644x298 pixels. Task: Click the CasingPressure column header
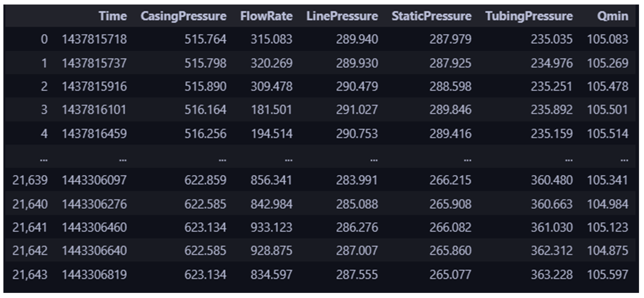[x=183, y=16]
